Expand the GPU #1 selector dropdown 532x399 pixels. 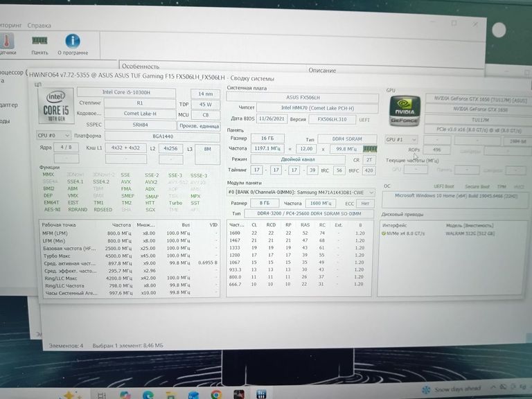coord(402,139)
